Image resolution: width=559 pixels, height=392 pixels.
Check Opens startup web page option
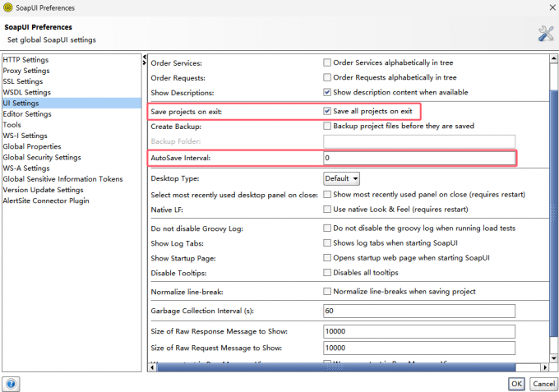[327, 258]
